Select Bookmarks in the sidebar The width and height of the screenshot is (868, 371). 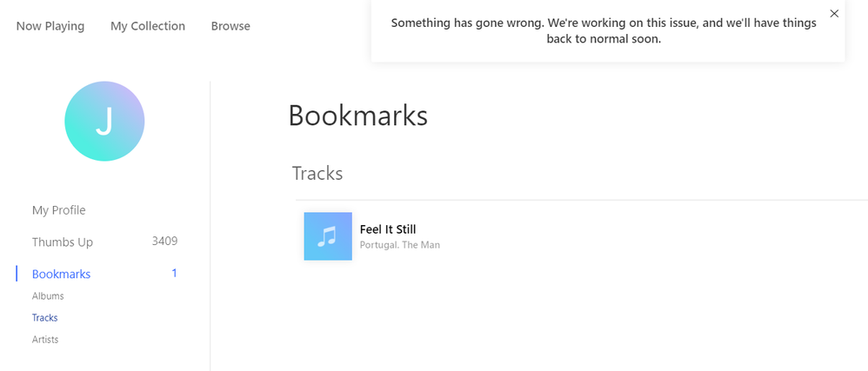click(61, 275)
